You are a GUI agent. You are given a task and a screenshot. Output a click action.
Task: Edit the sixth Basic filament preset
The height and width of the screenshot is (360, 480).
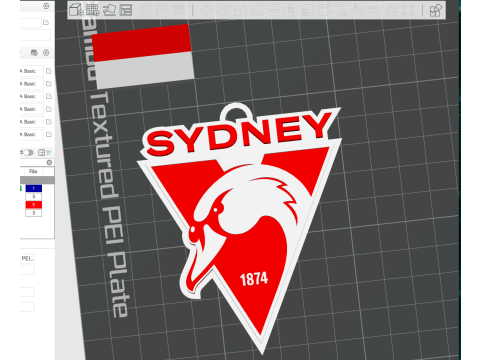[49, 134]
